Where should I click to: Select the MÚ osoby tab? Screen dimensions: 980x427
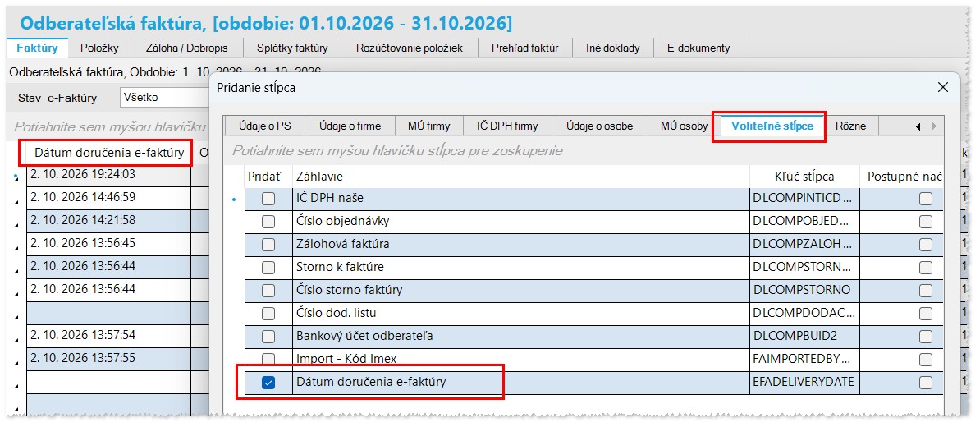coord(684,126)
